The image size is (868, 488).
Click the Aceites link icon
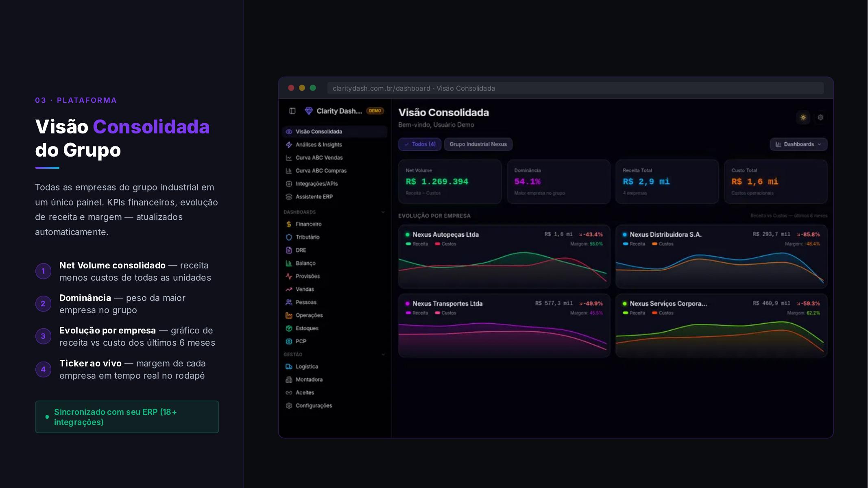click(x=289, y=392)
